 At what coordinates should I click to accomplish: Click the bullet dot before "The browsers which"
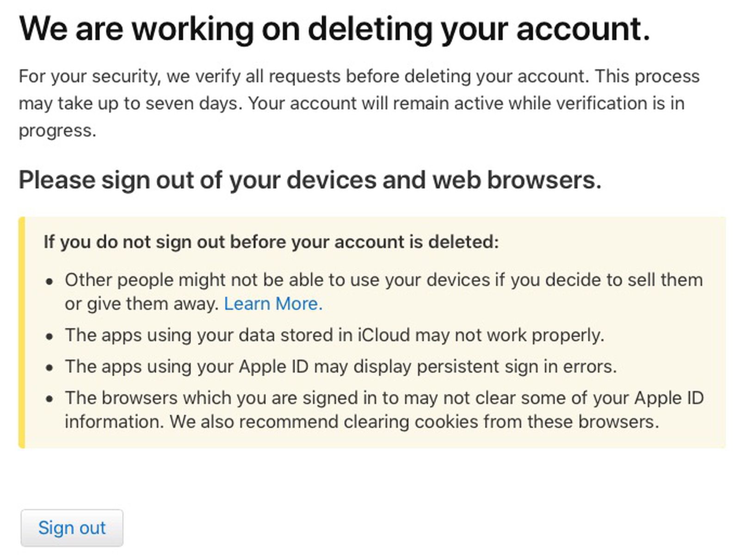(x=49, y=399)
